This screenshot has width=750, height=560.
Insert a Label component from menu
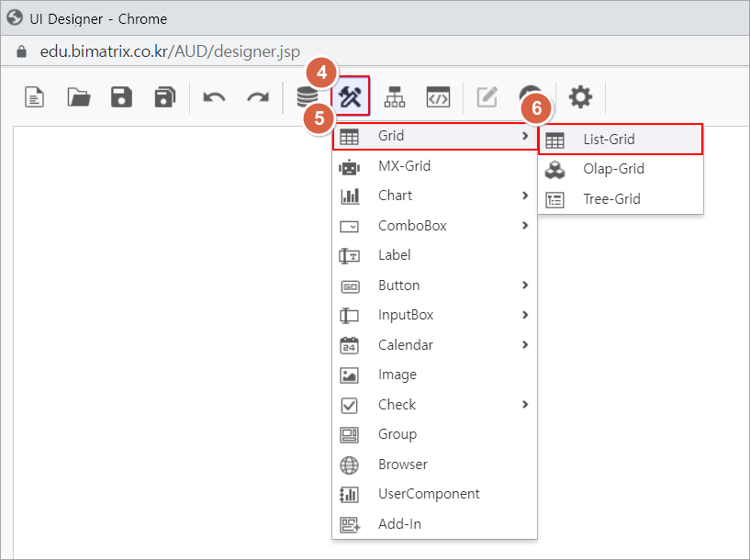click(395, 255)
